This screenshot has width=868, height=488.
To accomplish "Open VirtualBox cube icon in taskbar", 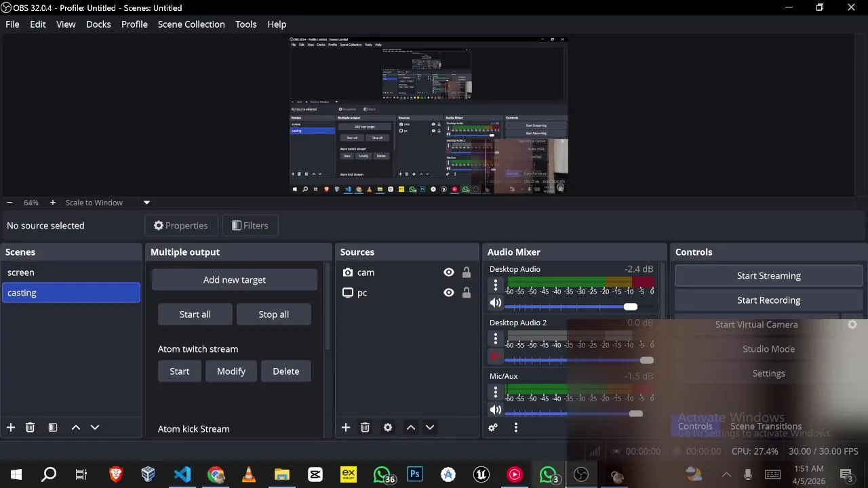I will 149,474.
